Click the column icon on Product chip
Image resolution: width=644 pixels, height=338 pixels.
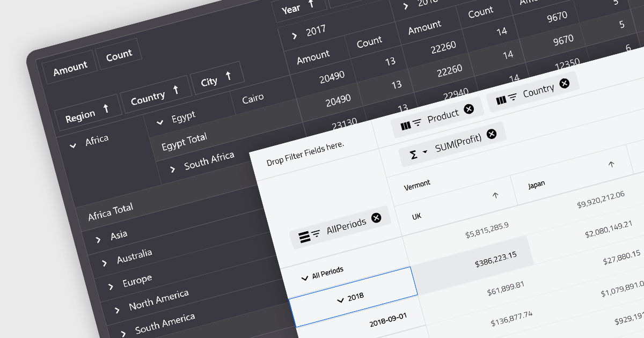tap(405, 126)
